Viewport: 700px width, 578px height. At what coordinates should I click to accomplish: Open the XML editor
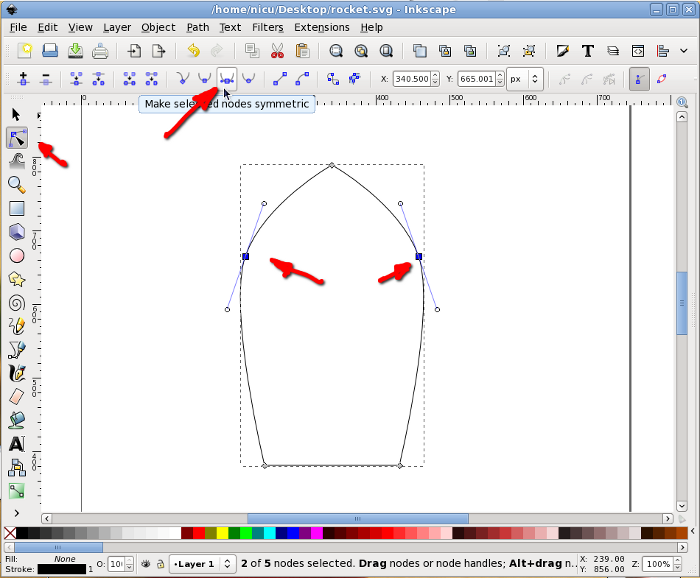[x=638, y=51]
